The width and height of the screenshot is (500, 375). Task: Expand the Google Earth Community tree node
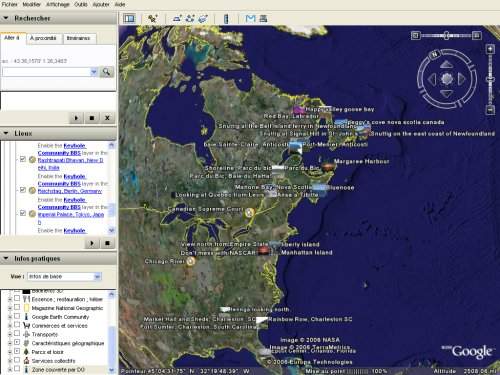pos(10,317)
